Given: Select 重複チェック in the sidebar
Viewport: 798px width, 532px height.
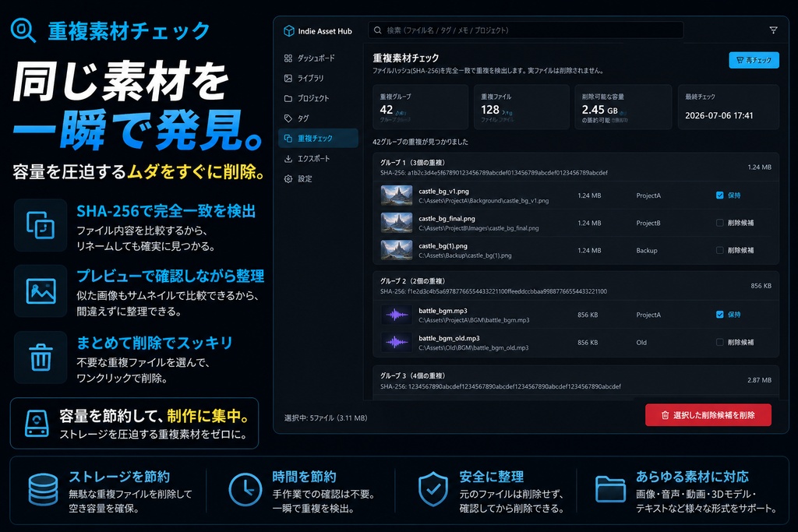Looking at the screenshot, I should [318, 139].
